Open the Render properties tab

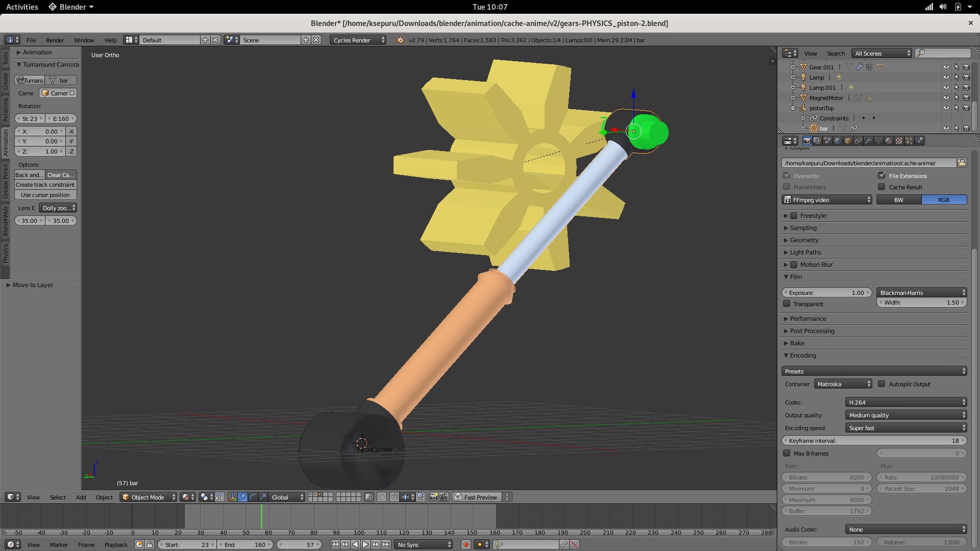coord(807,141)
